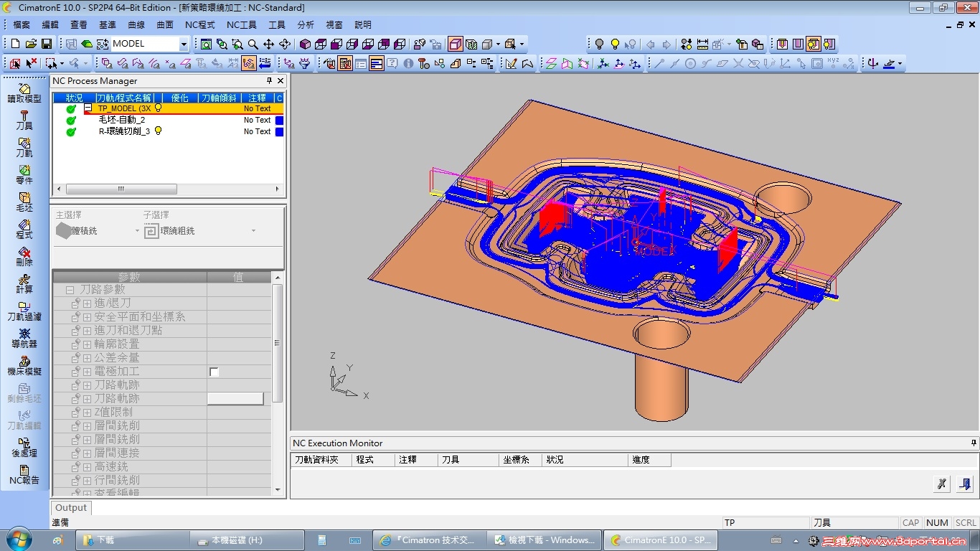Screen dimensions: 980x551
Task: Click the blue color swatch on R-環繞切削_3 row
Action: tap(280, 131)
